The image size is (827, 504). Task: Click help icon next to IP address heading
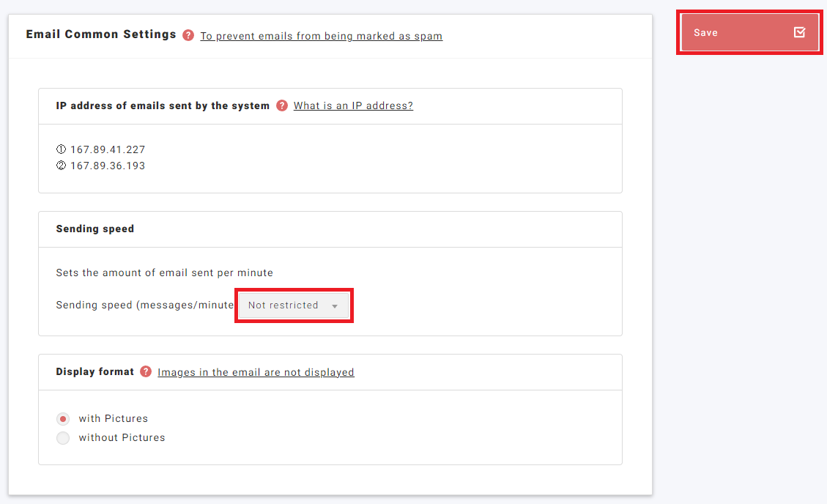(x=282, y=105)
